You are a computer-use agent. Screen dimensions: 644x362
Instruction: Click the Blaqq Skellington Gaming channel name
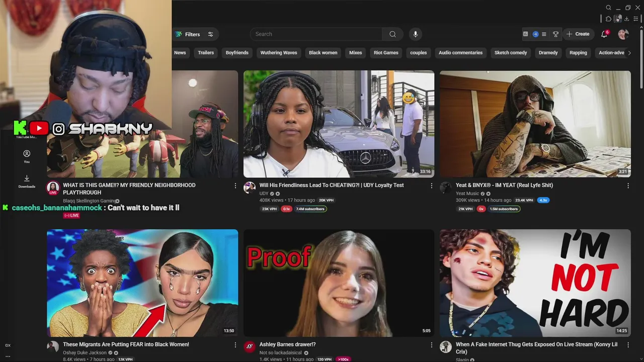(90, 201)
